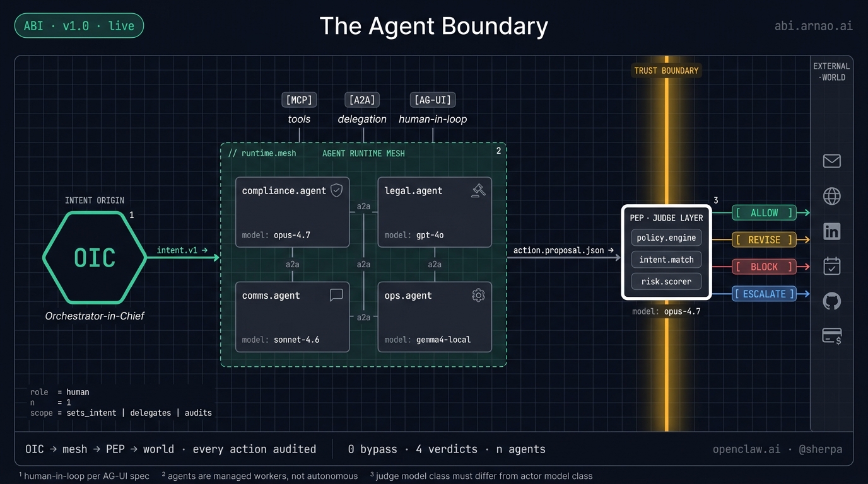Click the [AG-UI] protocol tag
The image size is (868, 484).
click(x=433, y=100)
